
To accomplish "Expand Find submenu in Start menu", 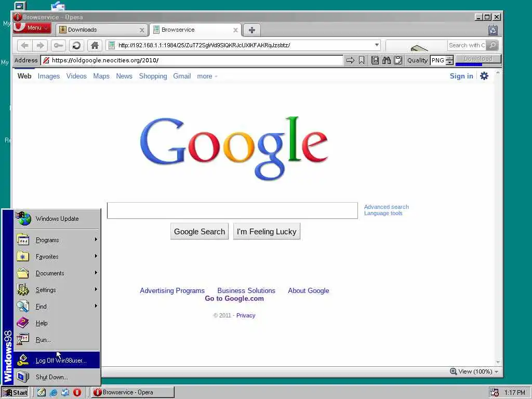I will (57, 307).
